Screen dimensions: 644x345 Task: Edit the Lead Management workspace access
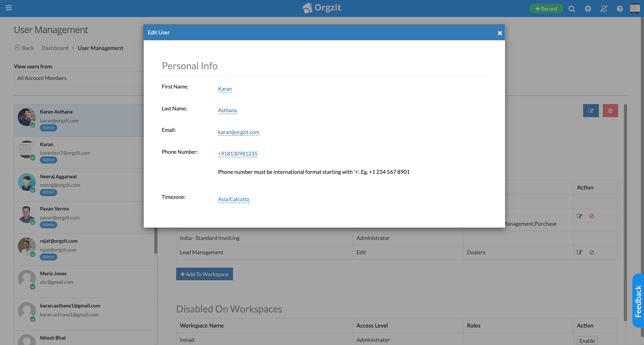click(x=580, y=252)
